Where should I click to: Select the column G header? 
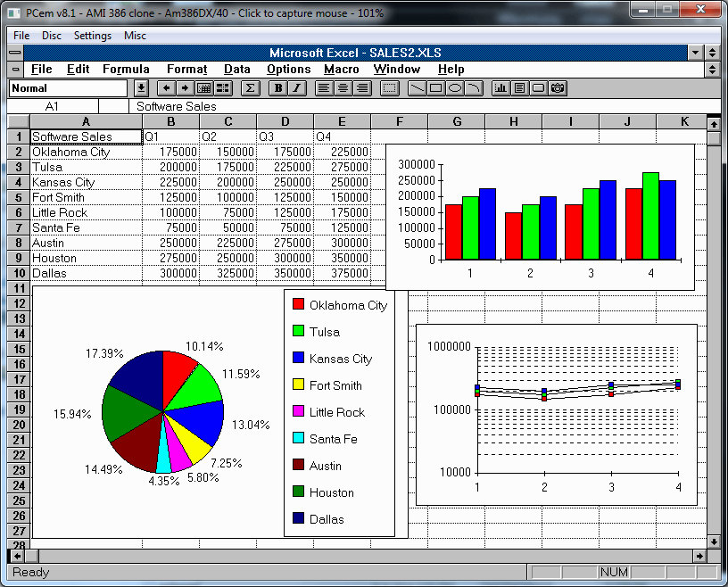pyautogui.click(x=457, y=121)
